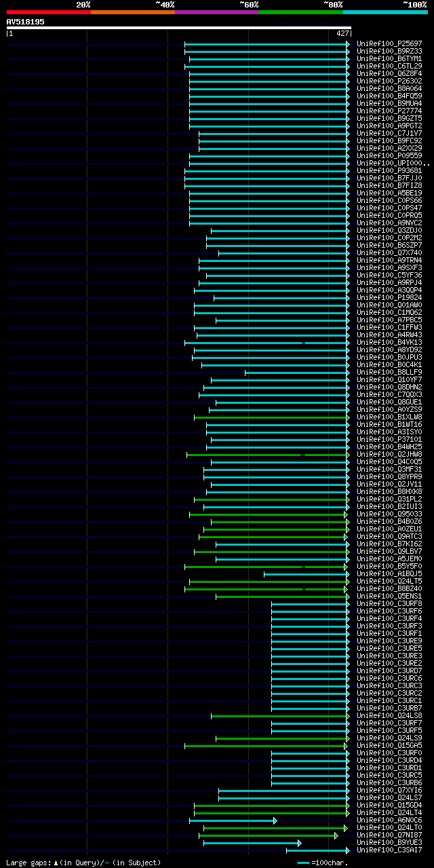Click the query end position 427

(x=342, y=33)
